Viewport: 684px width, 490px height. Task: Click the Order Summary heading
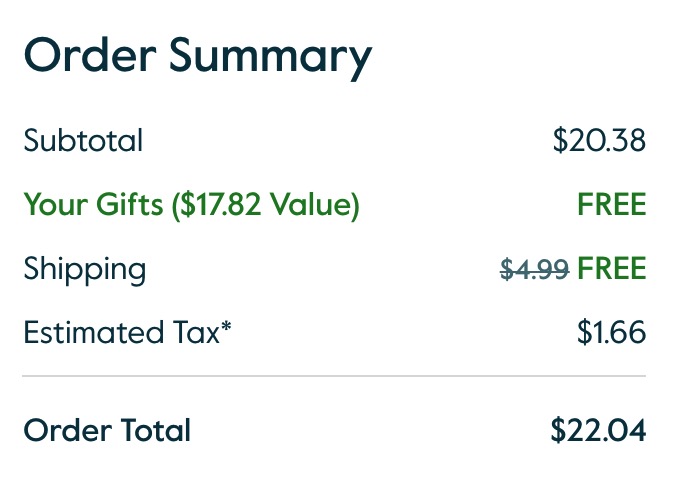197,57
